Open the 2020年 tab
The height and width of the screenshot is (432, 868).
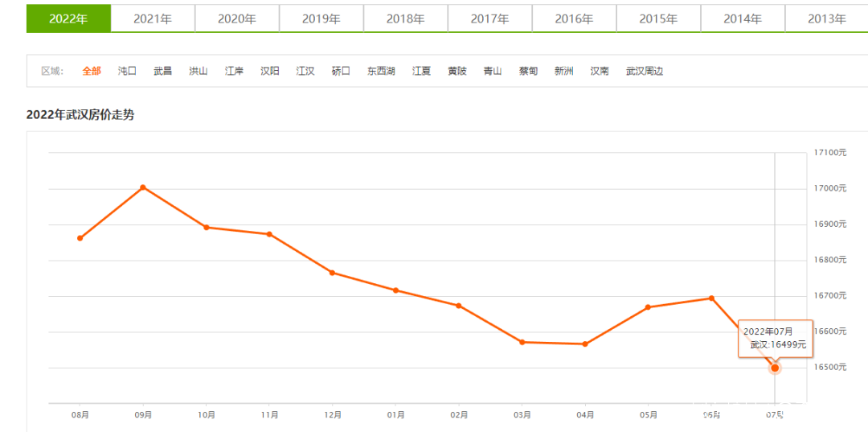pyautogui.click(x=237, y=19)
